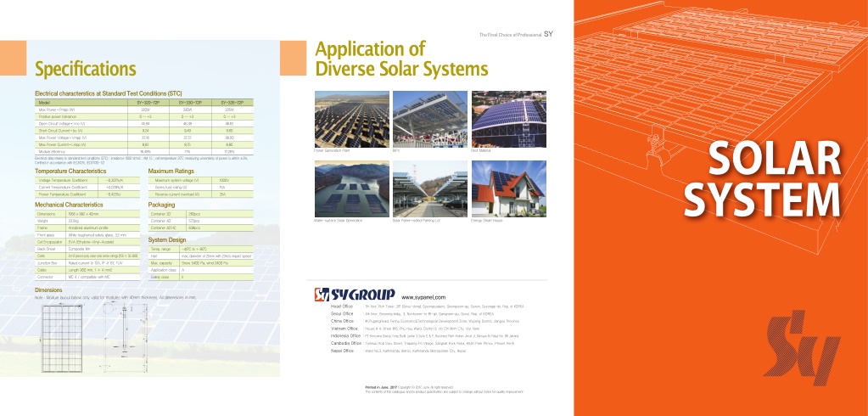
Task: Click the 'Hail' row in System Design
Action: pos(201,256)
